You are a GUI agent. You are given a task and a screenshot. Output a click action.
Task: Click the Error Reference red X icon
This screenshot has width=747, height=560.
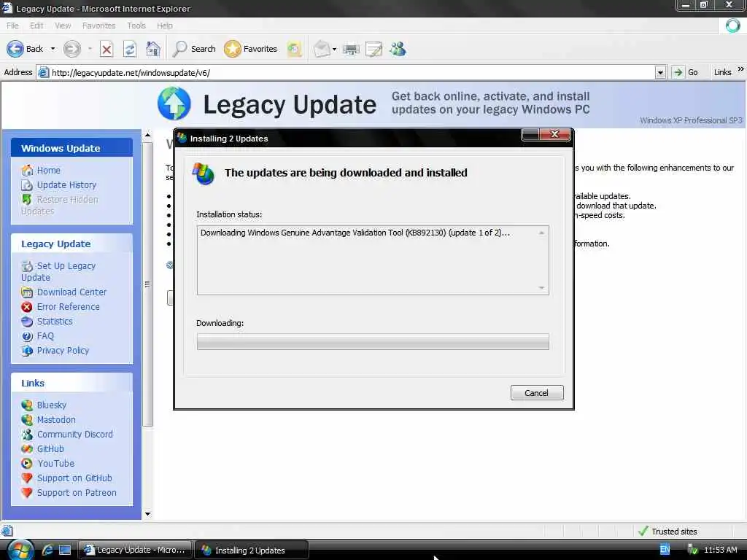[27, 307]
